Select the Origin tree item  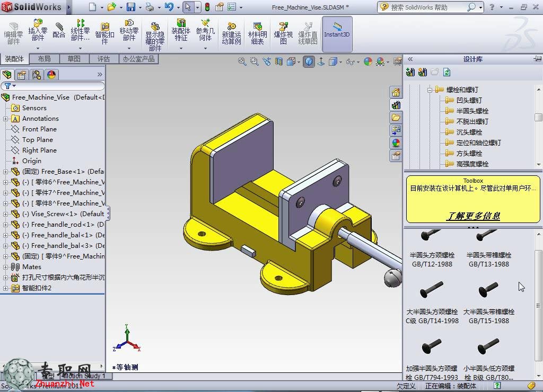coord(31,161)
